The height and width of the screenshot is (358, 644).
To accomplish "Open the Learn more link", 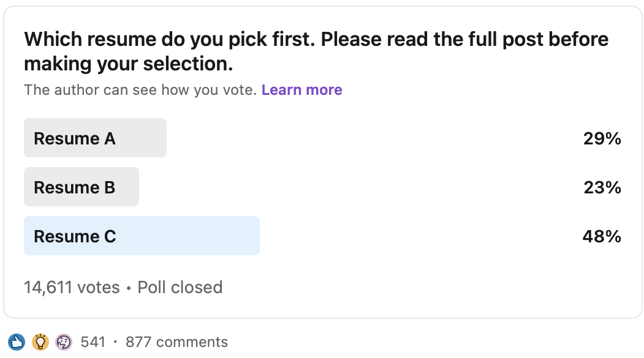I will pos(302,90).
